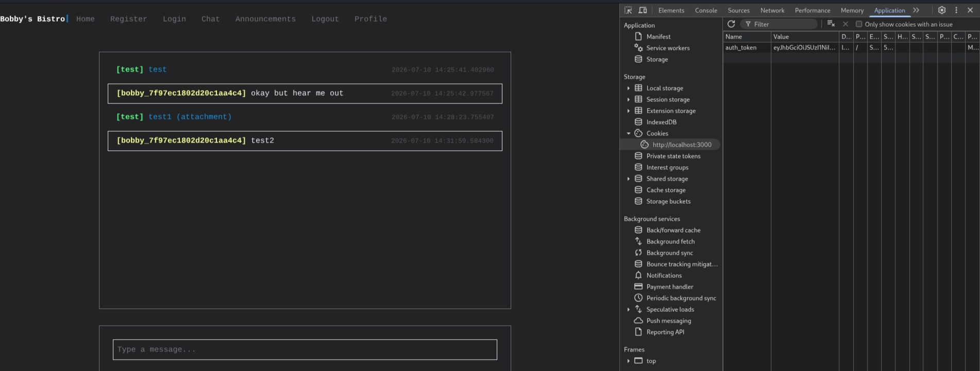The height and width of the screenshot is (371, 980).
Task: Open the 'test1 (attachment)' message link
Action: pos(190,117)
